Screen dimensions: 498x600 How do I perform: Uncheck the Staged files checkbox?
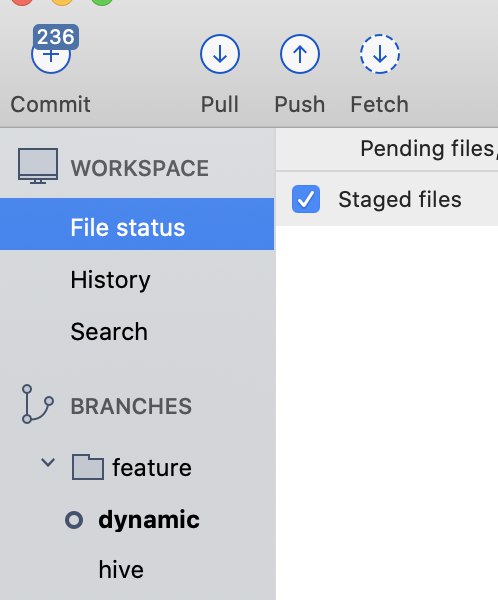305,199
